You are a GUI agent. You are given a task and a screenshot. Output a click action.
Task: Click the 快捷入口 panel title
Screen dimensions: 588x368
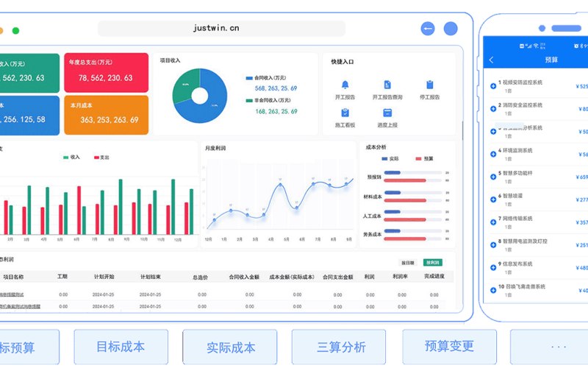342,62
